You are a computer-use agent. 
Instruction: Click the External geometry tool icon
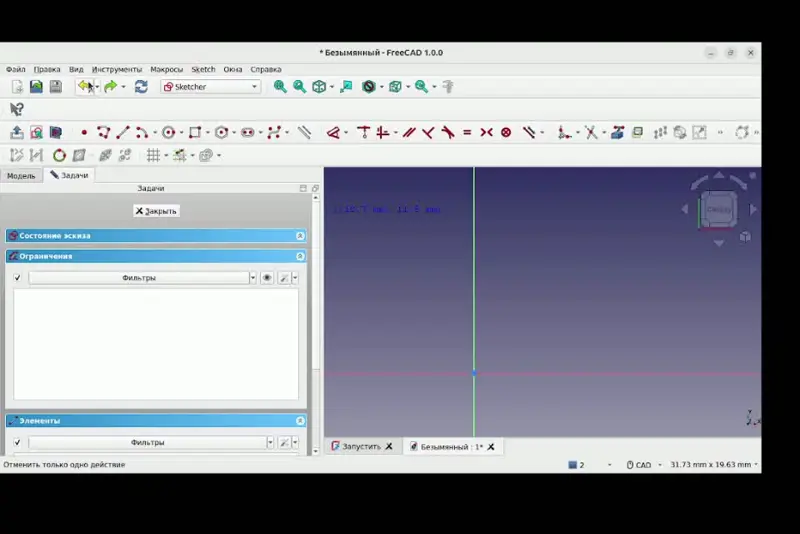(617, 133)
